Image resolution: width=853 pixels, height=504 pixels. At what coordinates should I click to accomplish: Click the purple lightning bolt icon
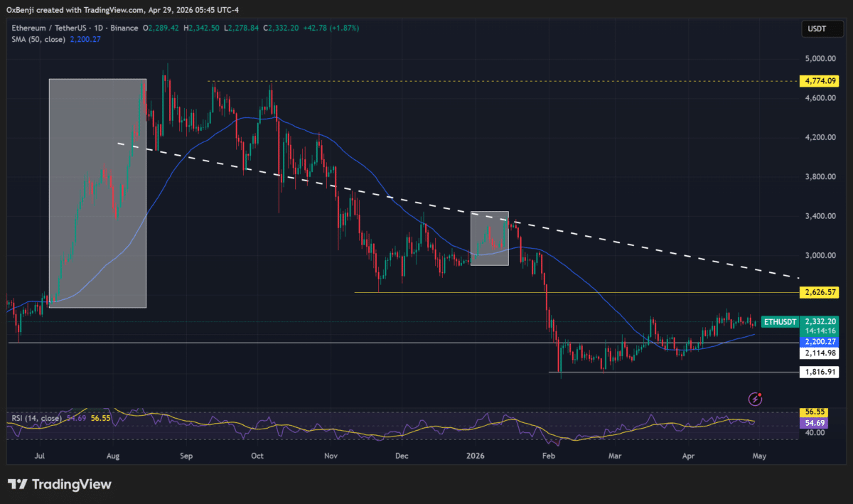pos(757,398)
